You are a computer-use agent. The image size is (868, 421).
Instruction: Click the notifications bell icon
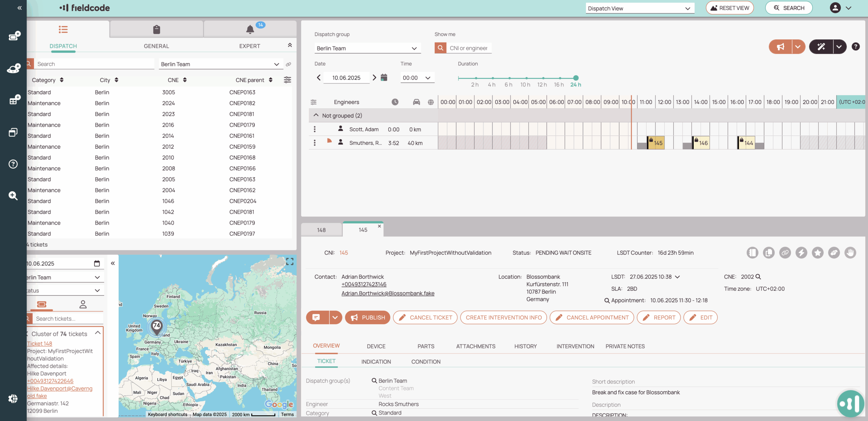click(x=250, y=30)
